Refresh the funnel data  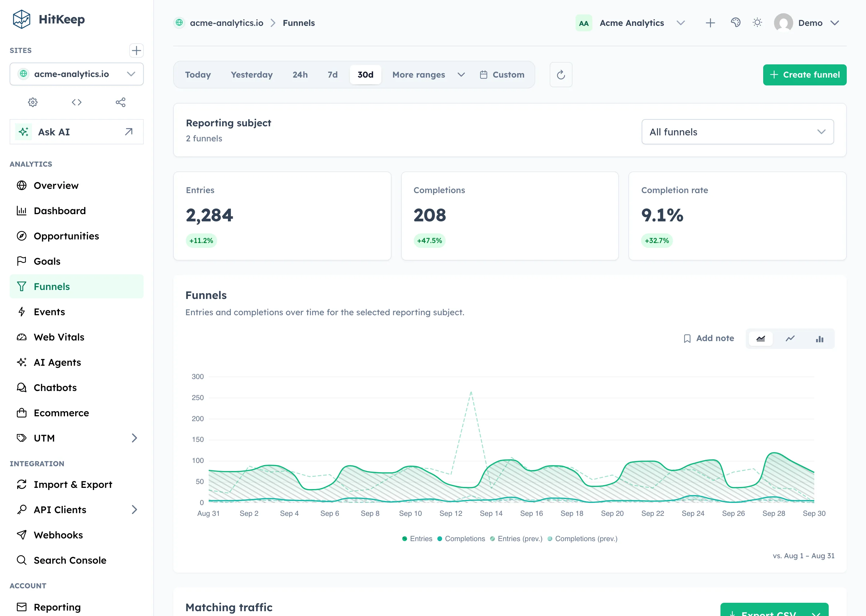click(561, 75)
